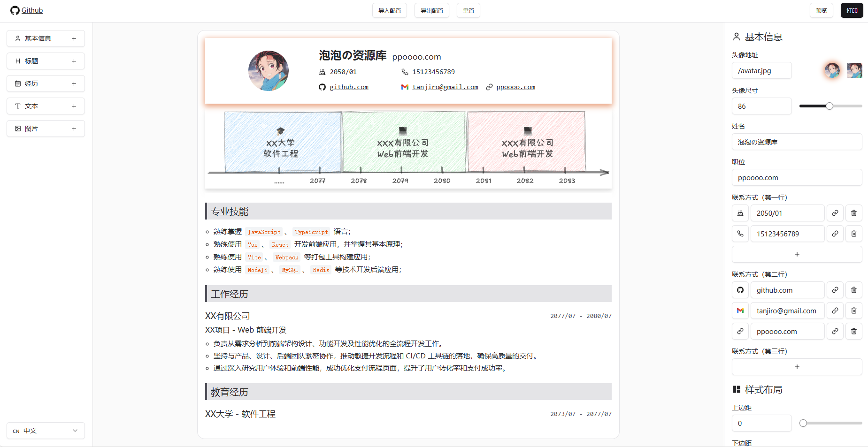This screenshot has width=868, height=447.
Task: Delete the ppoooo.com contact row
Action: [854, 331]
